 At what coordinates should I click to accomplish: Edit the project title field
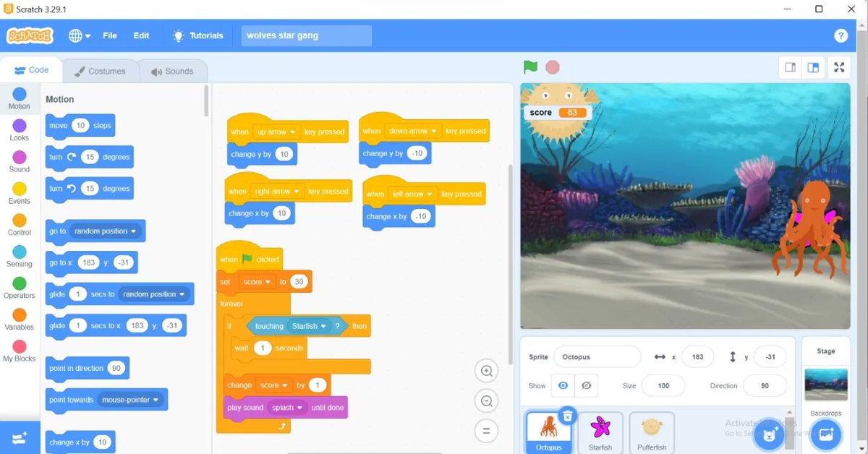(x=307, y=35)
